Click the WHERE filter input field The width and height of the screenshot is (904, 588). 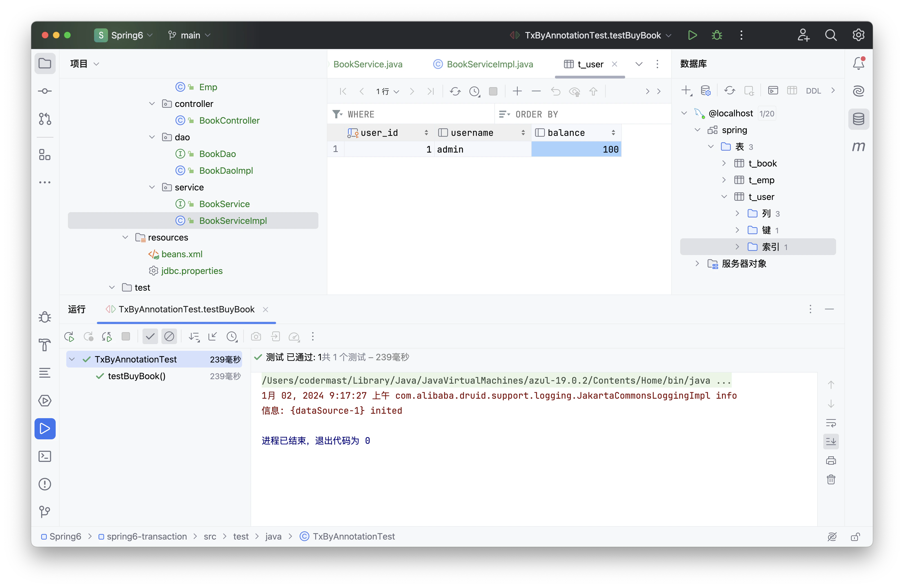click(x=418, y=114)
